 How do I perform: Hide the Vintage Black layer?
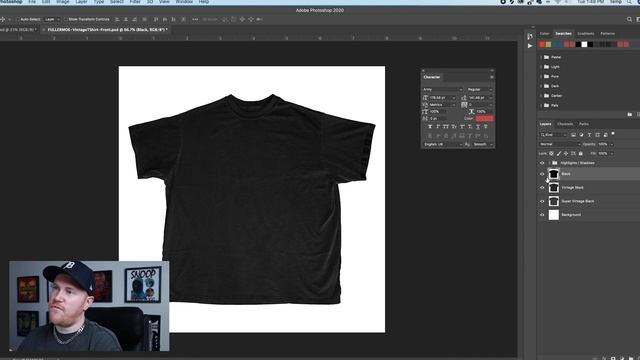pyautogui.click(x=542, y=188)
